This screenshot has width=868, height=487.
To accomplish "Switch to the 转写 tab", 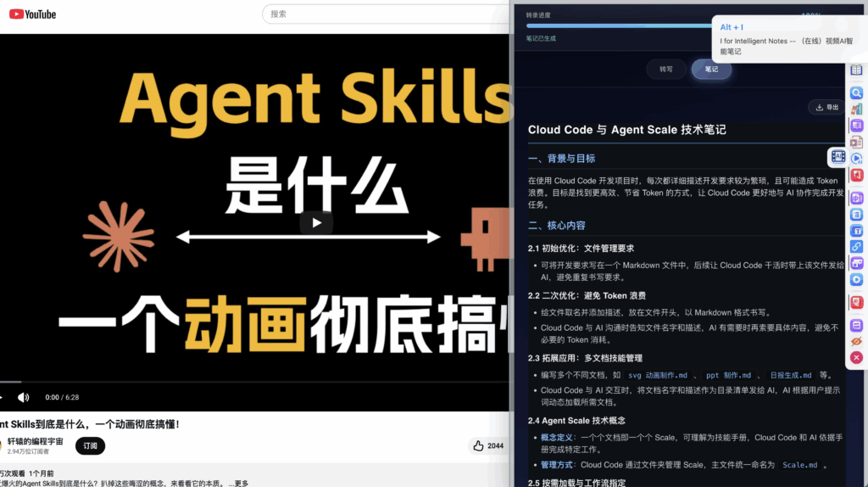I will 666,70.
